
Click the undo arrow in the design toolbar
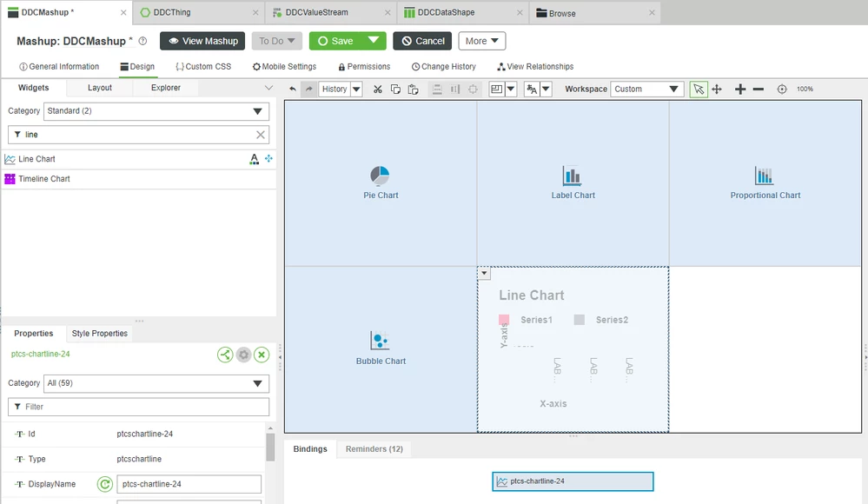(293, 89)
